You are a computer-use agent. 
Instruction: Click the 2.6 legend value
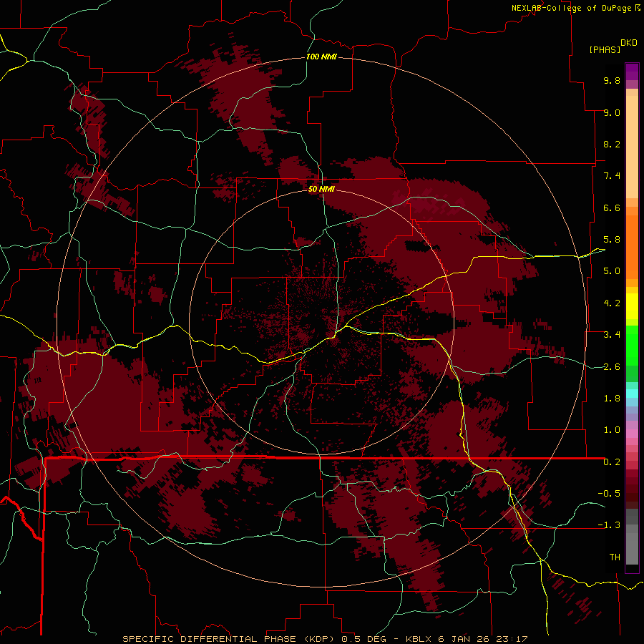tap(612, 367)
